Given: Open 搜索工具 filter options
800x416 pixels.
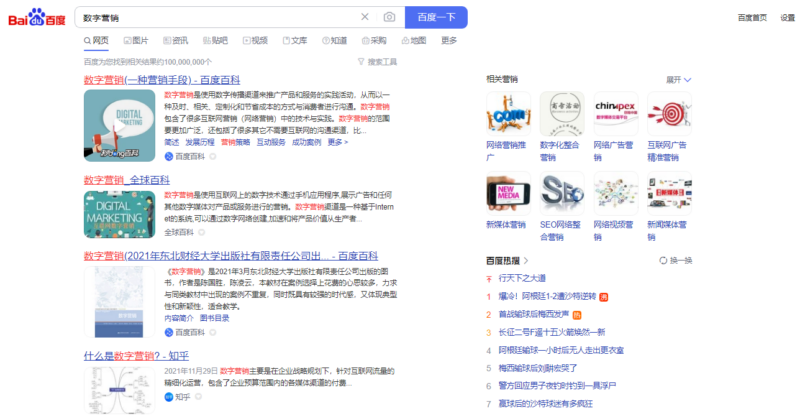Looking at the screenshot, I should [378, 62].
